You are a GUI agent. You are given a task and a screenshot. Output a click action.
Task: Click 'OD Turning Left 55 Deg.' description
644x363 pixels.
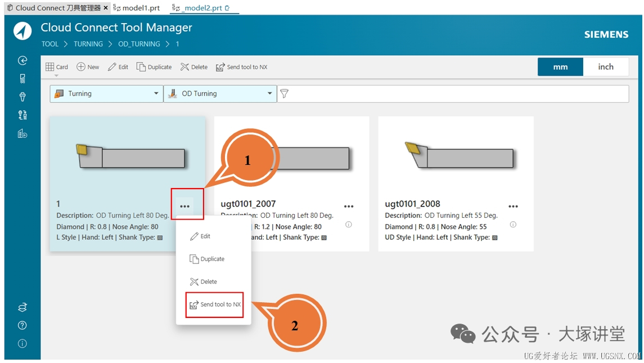[x=461, y=216]
